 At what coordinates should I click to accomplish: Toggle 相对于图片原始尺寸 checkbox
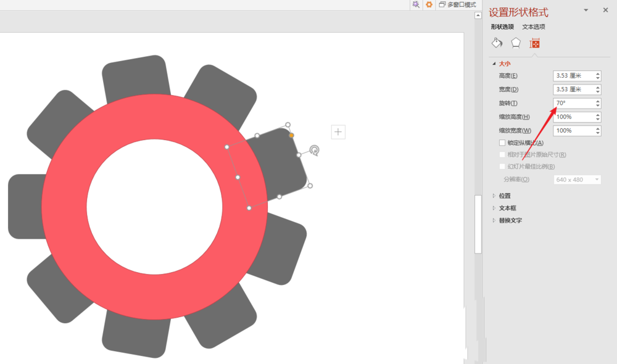(x=502, y=155)
